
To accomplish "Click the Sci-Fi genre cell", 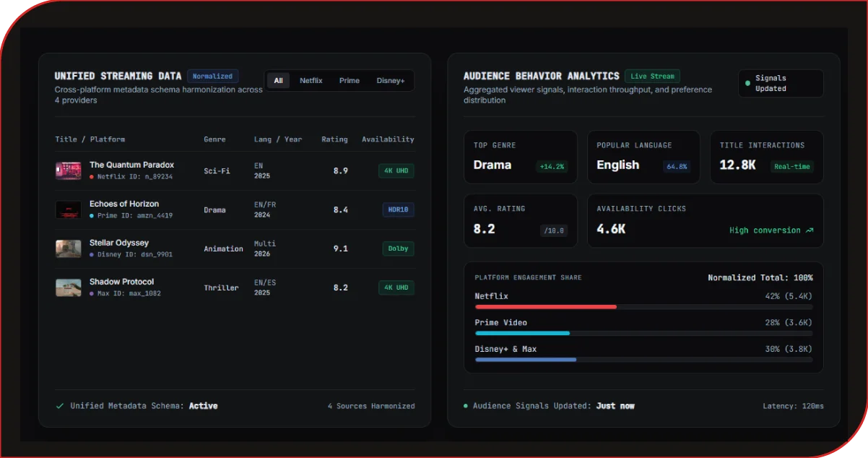I will click(x=217, y=171).
